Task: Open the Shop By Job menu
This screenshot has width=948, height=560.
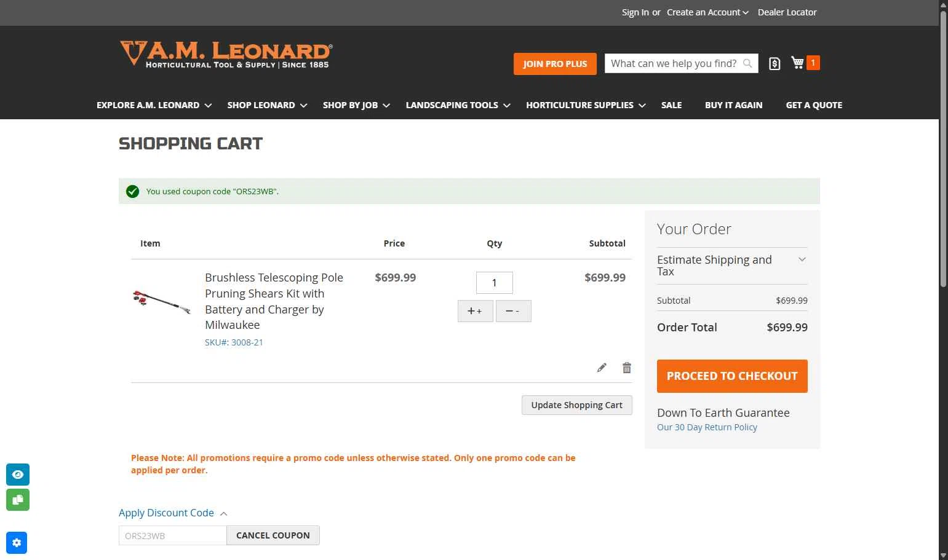Action: 356,105
